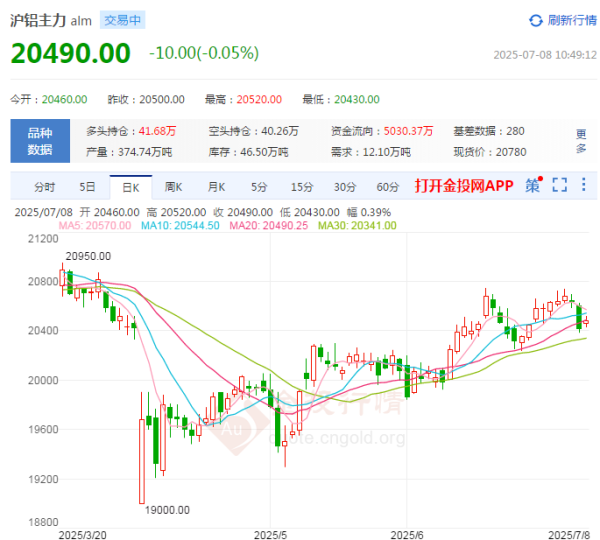Click the latest candlestick at 2025/7/8

(586, 322)
